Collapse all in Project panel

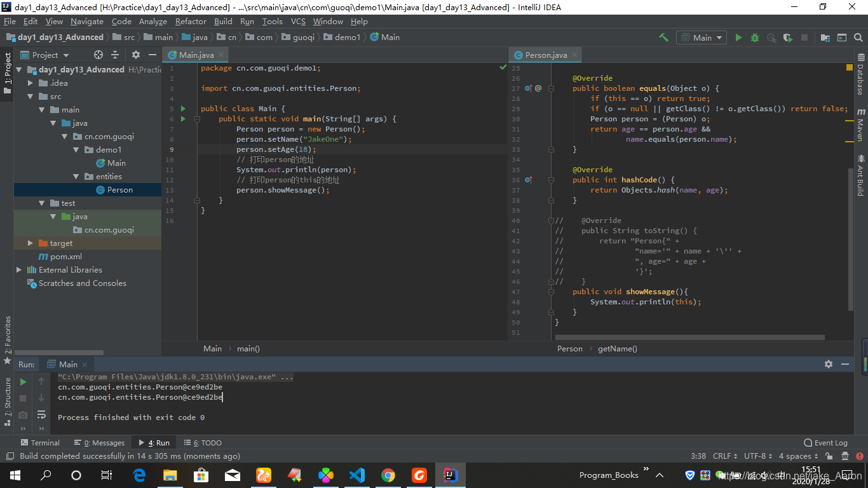click(115, 55)
